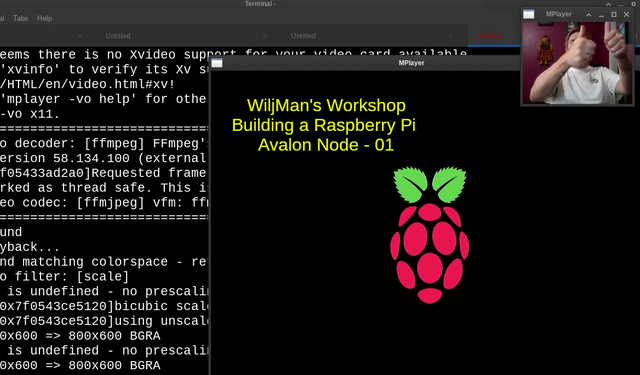
Task: Click the webcam video showing thumbs up
Action: [578, 63]
